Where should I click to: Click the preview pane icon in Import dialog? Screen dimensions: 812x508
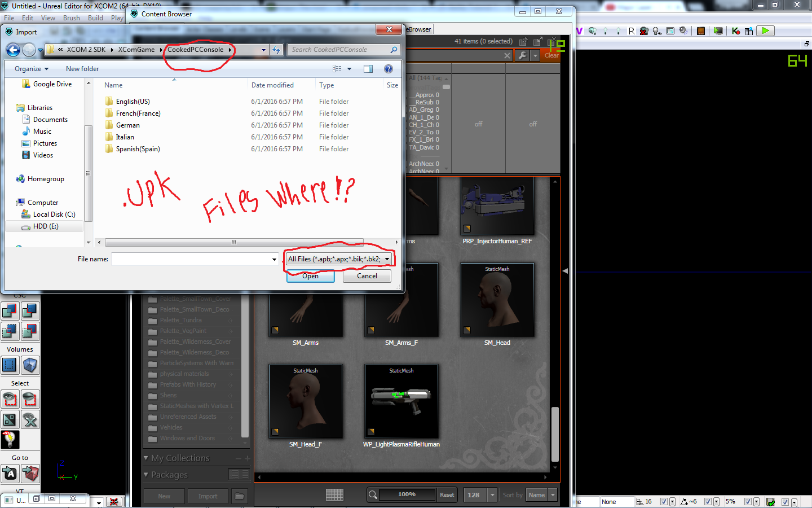point(368,69)
